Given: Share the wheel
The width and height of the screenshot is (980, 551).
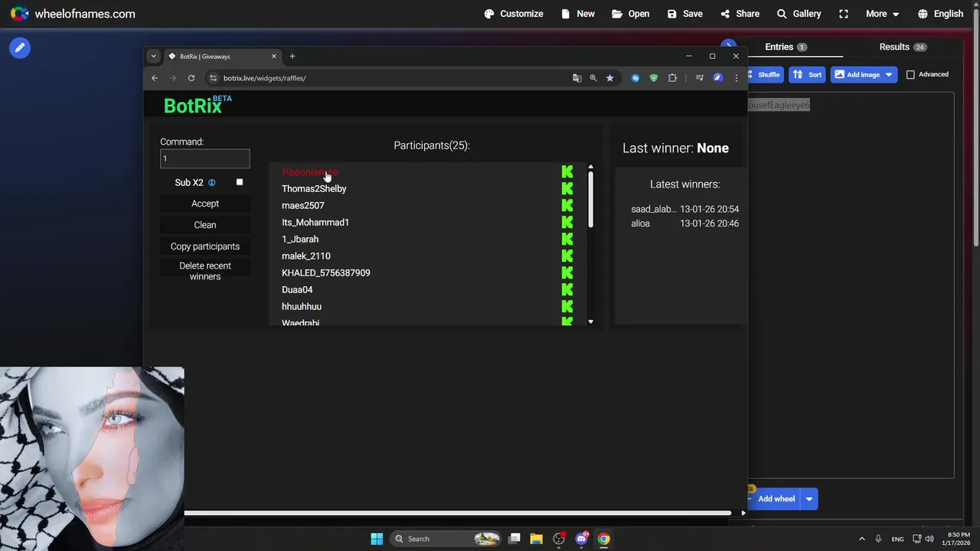Looking at the screenshot, I should (x=740, y=14).
